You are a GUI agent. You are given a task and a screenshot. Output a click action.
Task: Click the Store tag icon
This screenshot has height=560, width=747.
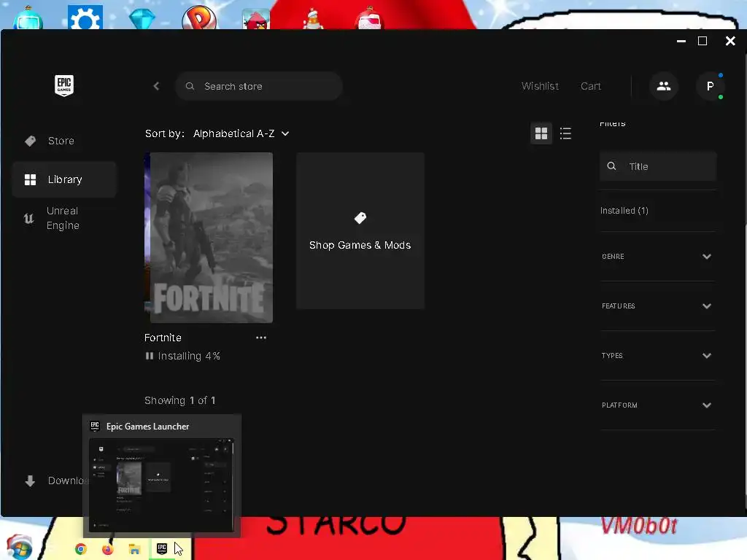coord(31,141)
